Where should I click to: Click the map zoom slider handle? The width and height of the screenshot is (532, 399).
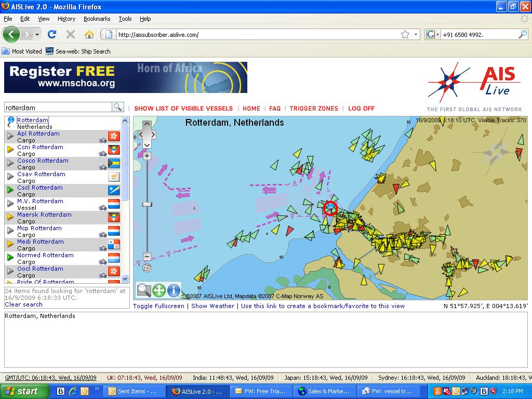pyautogui.click(x=147, y=204)
